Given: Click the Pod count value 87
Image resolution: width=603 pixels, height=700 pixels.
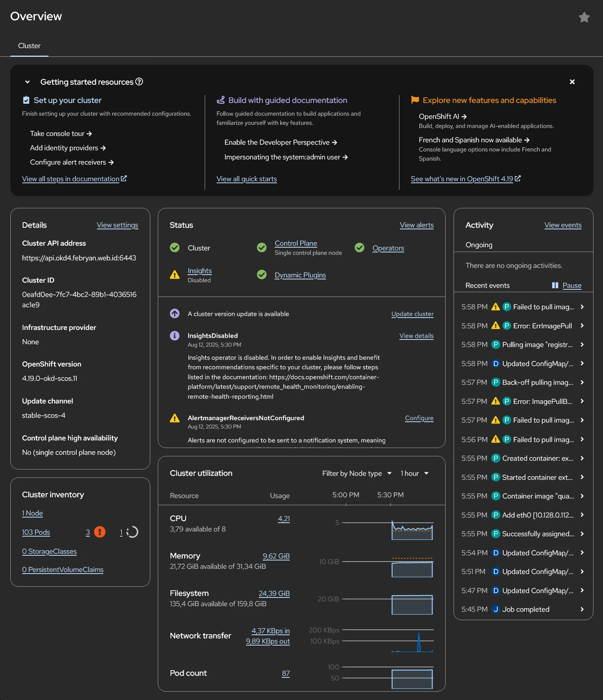Looking at the screenshot, I should 286,673.
